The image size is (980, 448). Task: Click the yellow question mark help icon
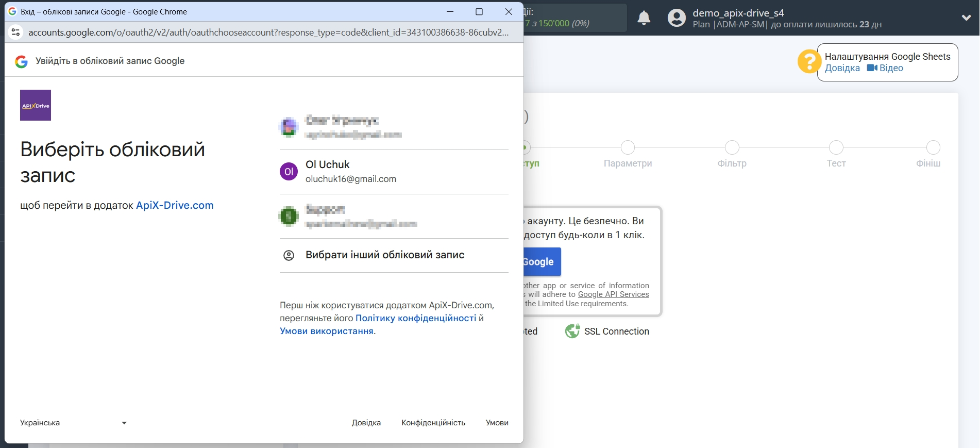coord(809,62)
